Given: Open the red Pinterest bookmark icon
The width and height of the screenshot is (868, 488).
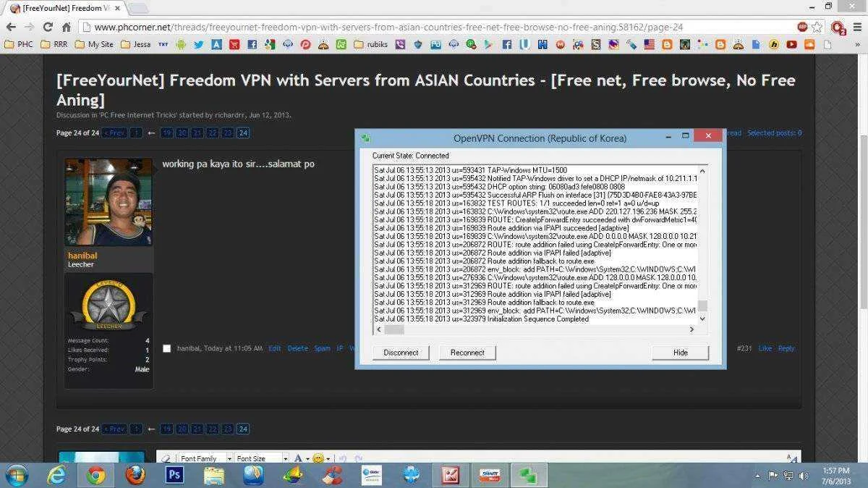Looking at the screenshot, I should pos(305,44).
